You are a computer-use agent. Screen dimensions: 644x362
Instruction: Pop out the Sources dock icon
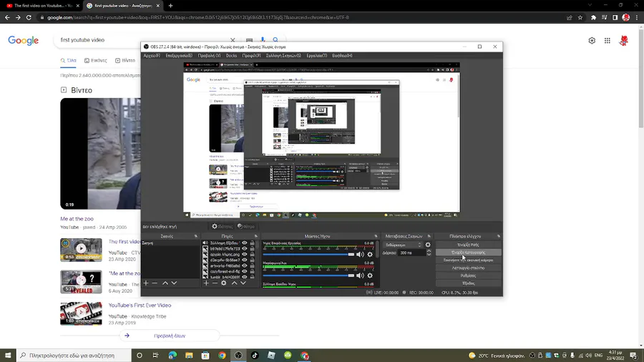click(x=256, y=236)
